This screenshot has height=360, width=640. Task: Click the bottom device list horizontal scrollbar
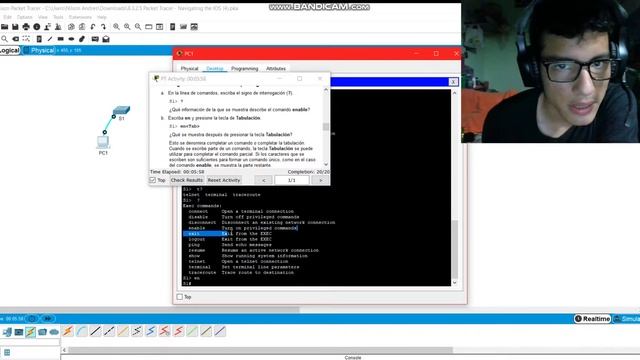(x=260, y=350)
